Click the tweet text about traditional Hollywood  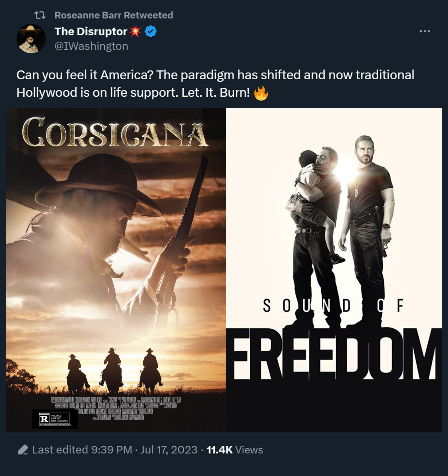click(215, 84)
